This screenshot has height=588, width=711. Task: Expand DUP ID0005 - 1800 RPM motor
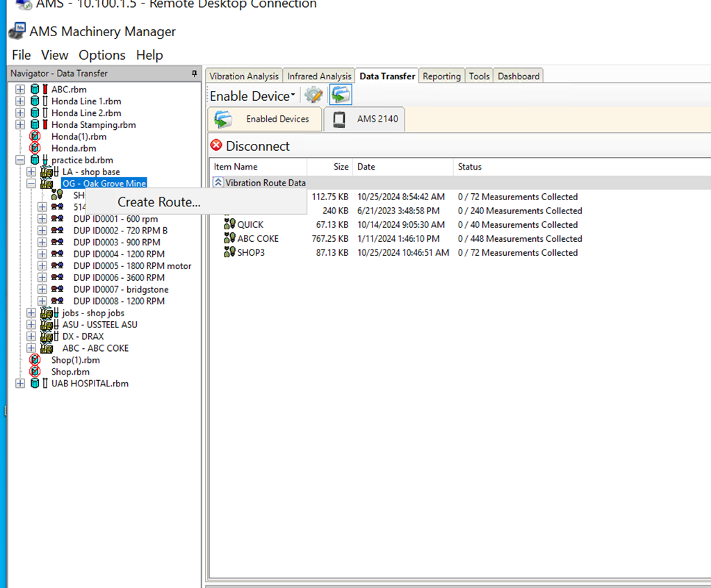pos(42,266)
